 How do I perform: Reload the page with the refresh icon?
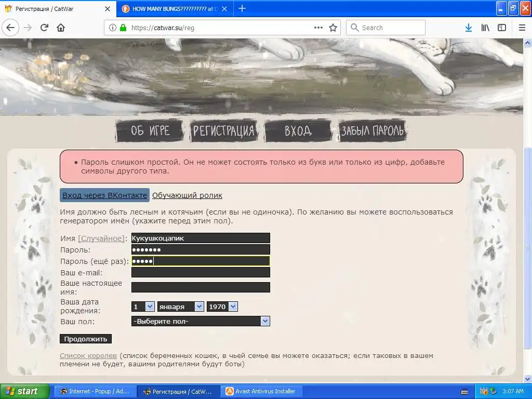(44, 28)
